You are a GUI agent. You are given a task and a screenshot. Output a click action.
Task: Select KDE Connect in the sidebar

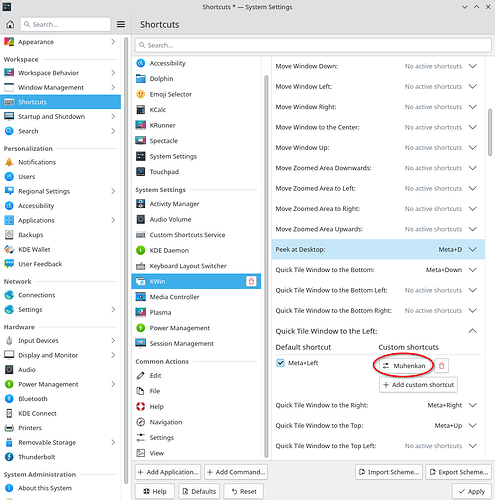point(60,413)
